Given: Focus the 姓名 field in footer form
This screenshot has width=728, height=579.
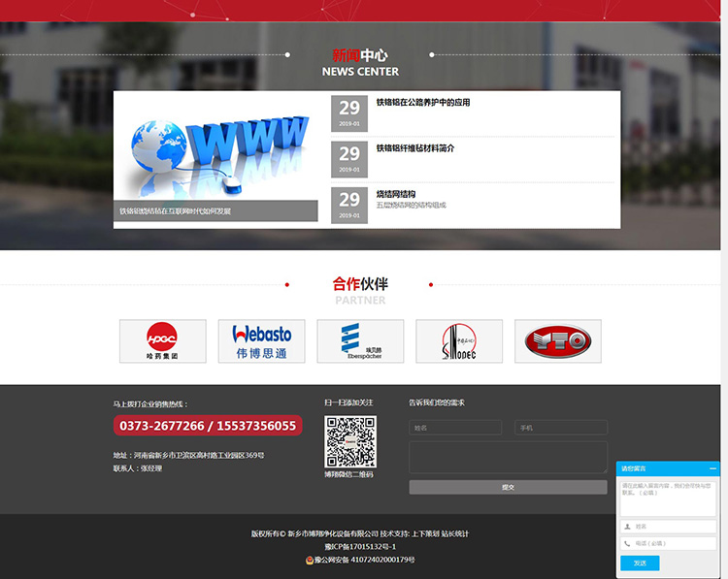Looking at the screenshot, I should (455, 428).
